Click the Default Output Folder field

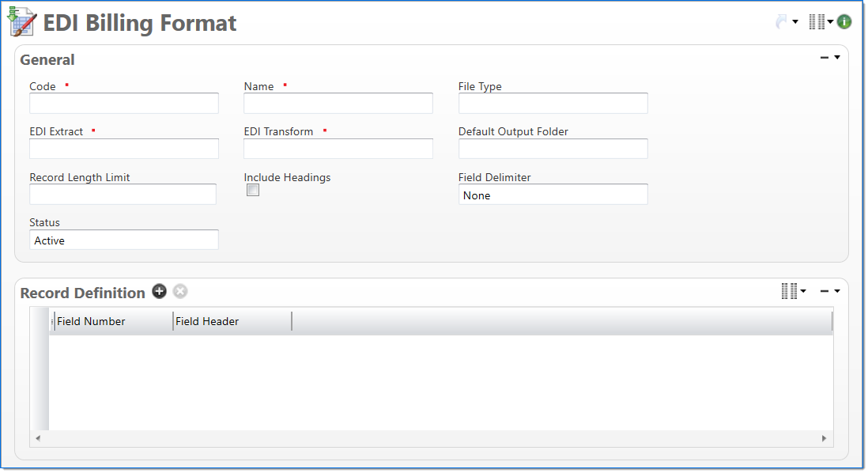tap(553, 149)
